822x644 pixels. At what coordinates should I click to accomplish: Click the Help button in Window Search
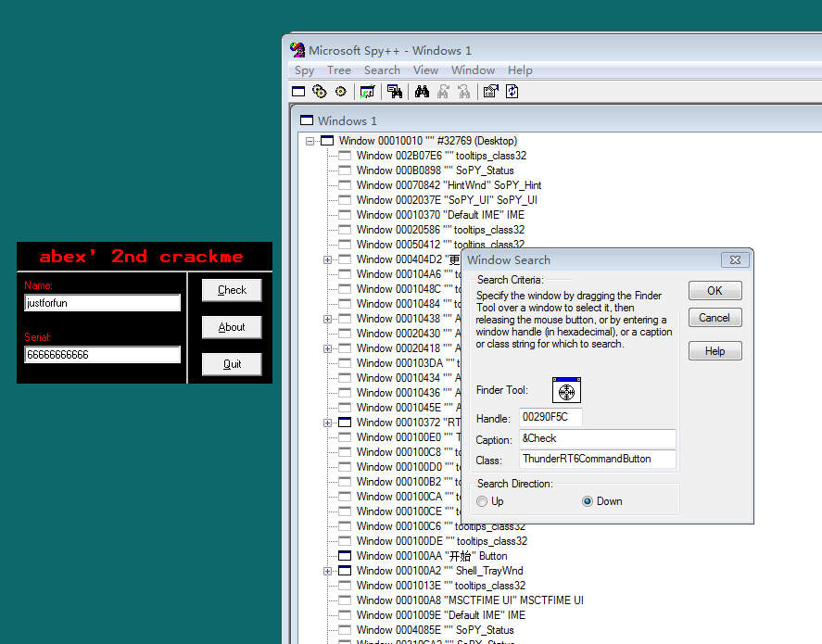click(x=715, y=351)
